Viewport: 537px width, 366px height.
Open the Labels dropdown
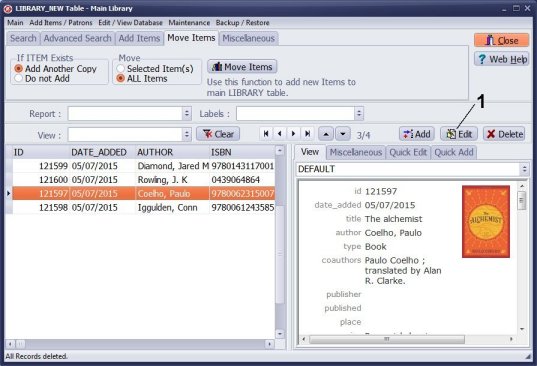coord(359,113)
